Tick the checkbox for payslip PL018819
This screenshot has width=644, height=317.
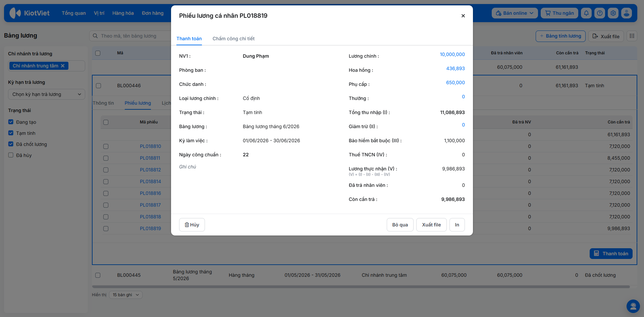coord(106,228)
